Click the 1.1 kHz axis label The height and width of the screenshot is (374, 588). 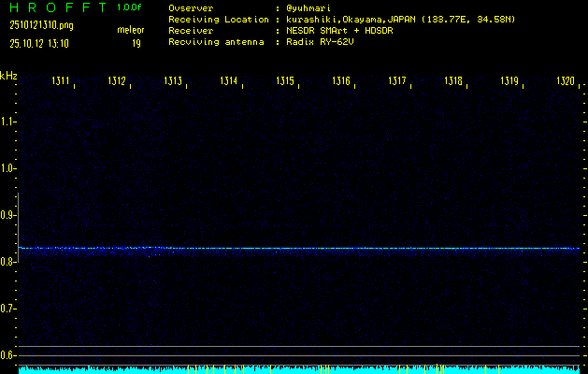(8, 122)
